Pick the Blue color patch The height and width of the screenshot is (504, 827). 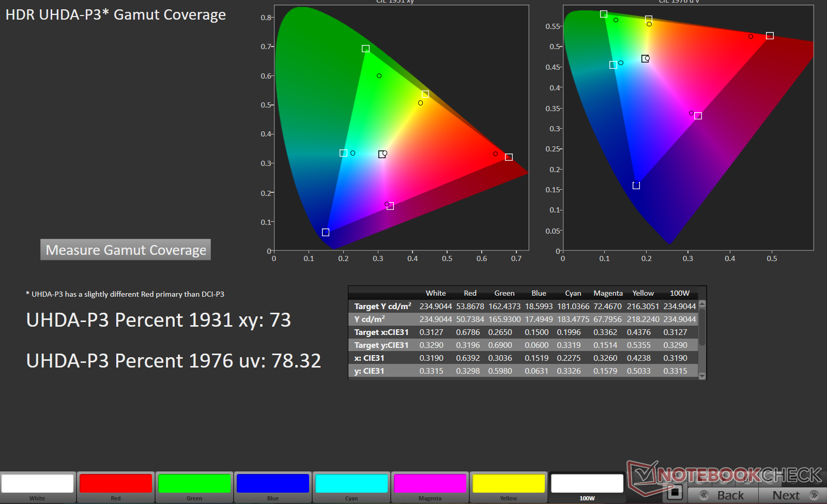tap(273, 484)
